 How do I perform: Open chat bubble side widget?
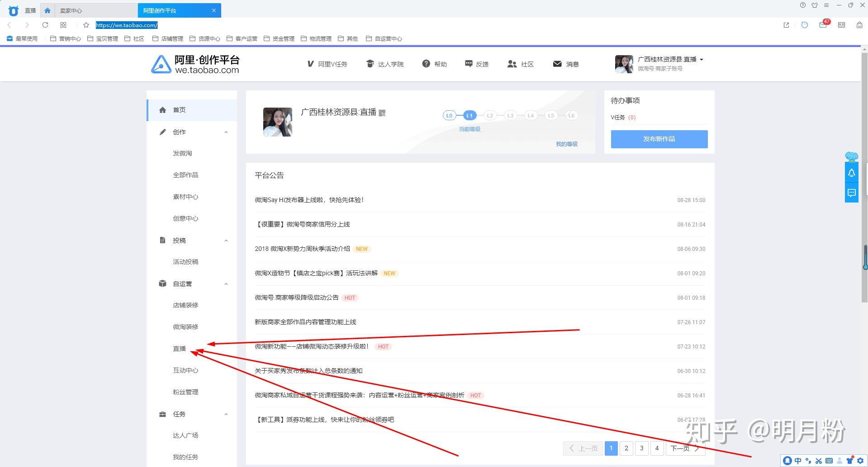pos(851,193)
